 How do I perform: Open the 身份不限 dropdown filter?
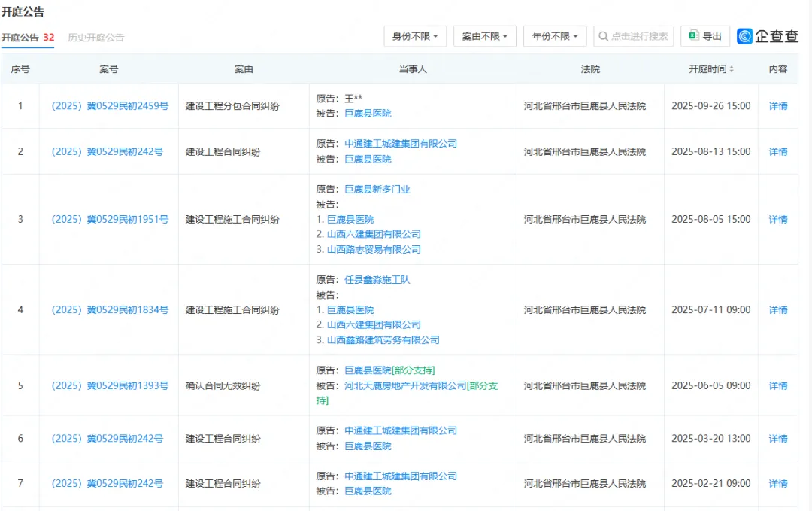pyautogui.click(x=415, y=36)
